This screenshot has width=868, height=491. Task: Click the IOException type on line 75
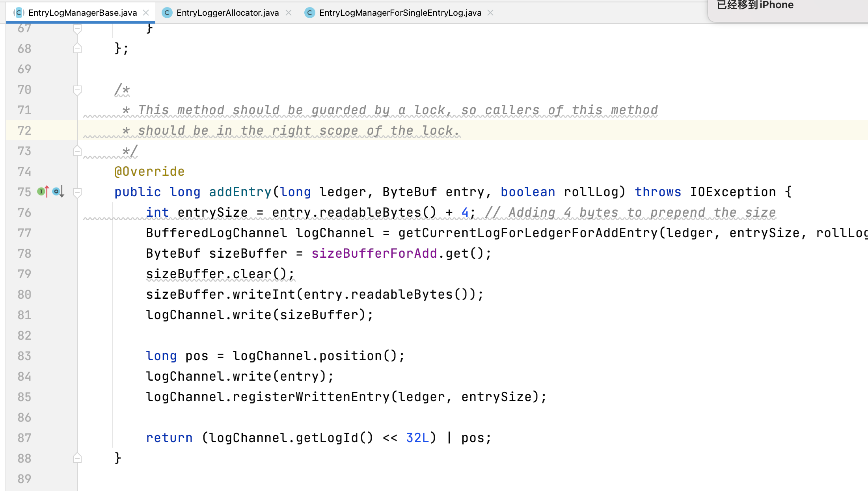click(x=733, y=192)
